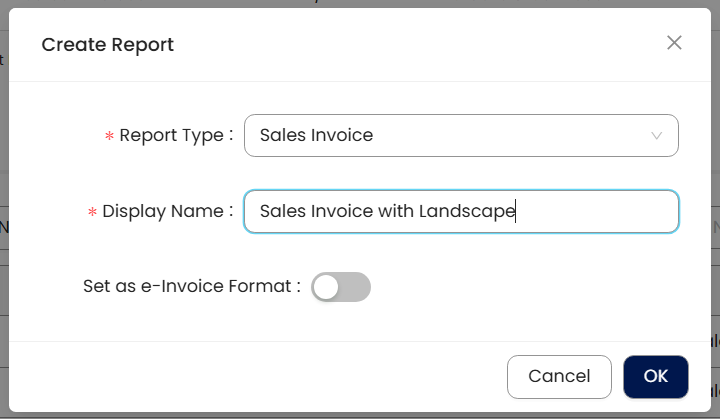
Task: Click the empty footer area left of Cancel
Action: tap(250, 376)
